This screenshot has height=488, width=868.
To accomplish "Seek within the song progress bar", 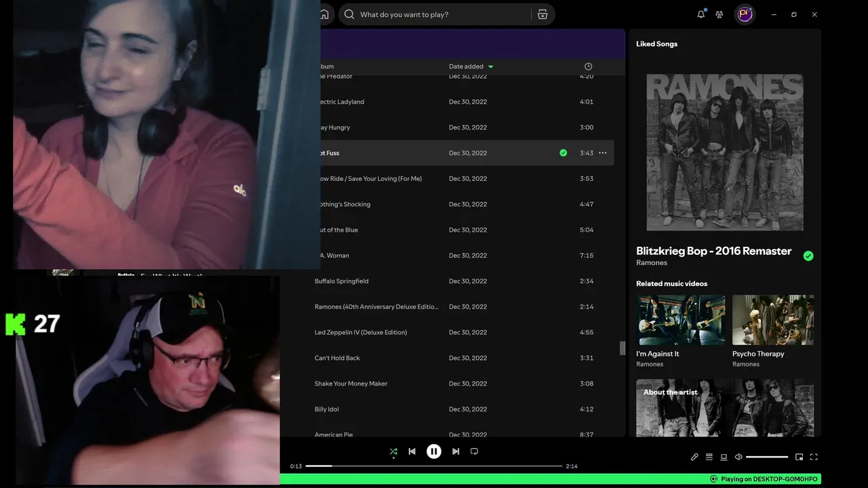I will point(434,466).
